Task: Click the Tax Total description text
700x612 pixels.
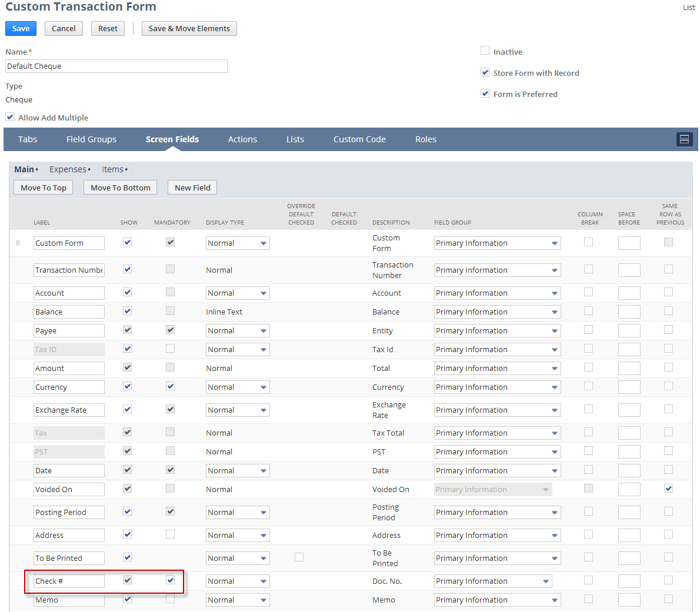Action: point(388,433)
